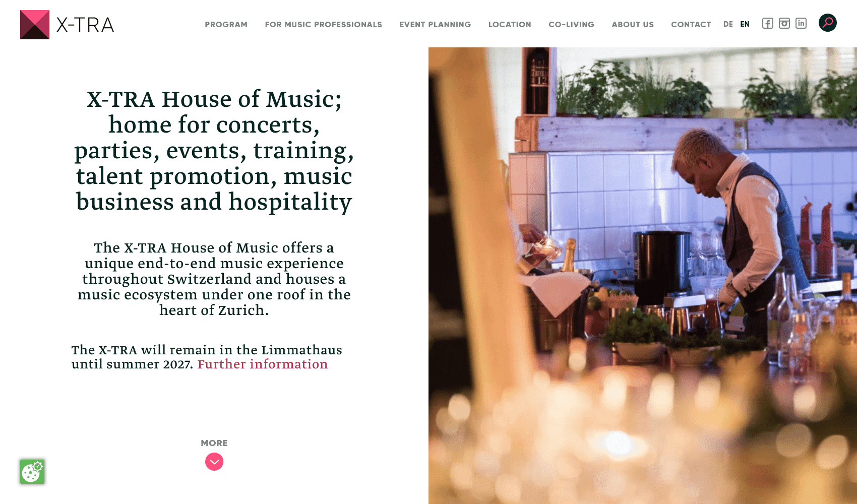Click the search magnifier icon
The height and width of the screenshot is (504, 857).
coord(827,23)
